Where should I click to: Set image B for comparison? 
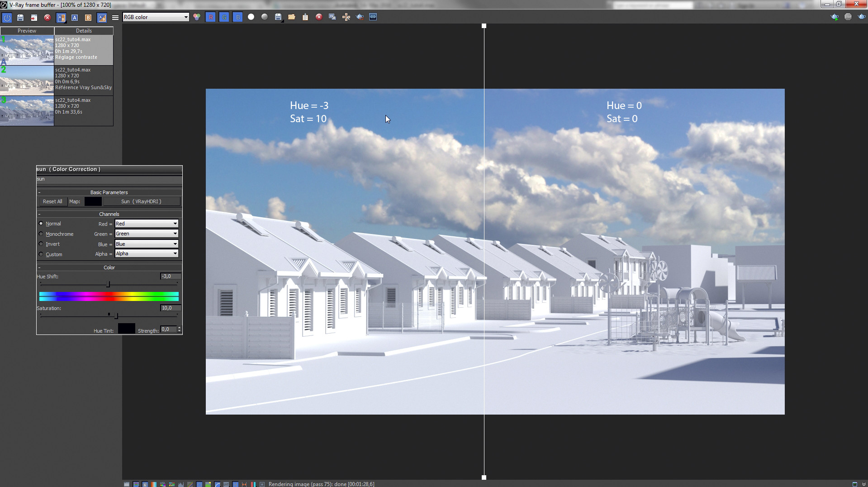pyautogui.click(x=88, y=17)
